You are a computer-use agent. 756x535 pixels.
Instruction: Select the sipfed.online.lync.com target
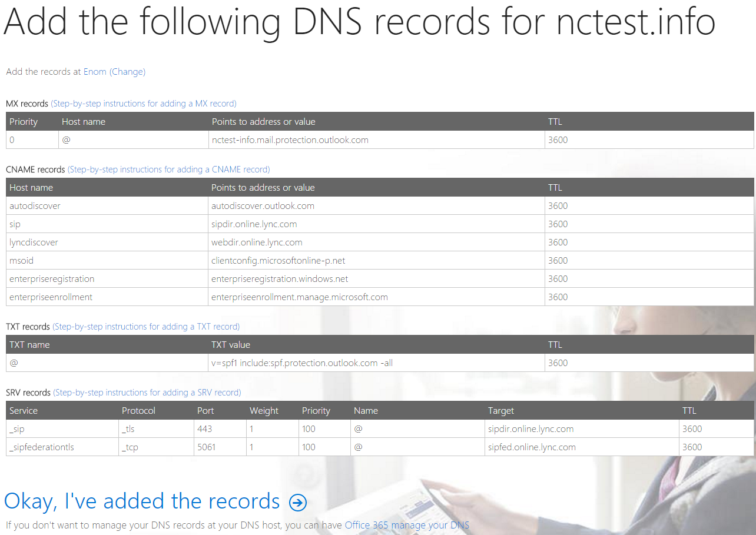532,447
